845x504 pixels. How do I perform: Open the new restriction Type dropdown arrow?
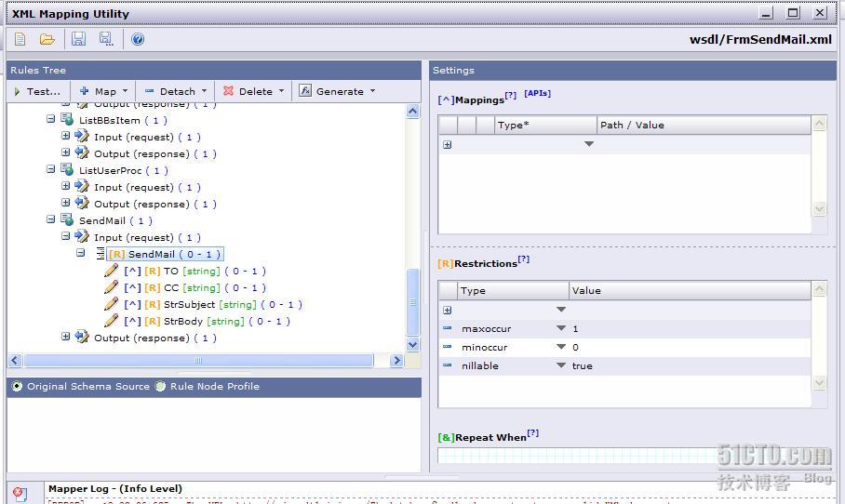(x=561, y=310)
